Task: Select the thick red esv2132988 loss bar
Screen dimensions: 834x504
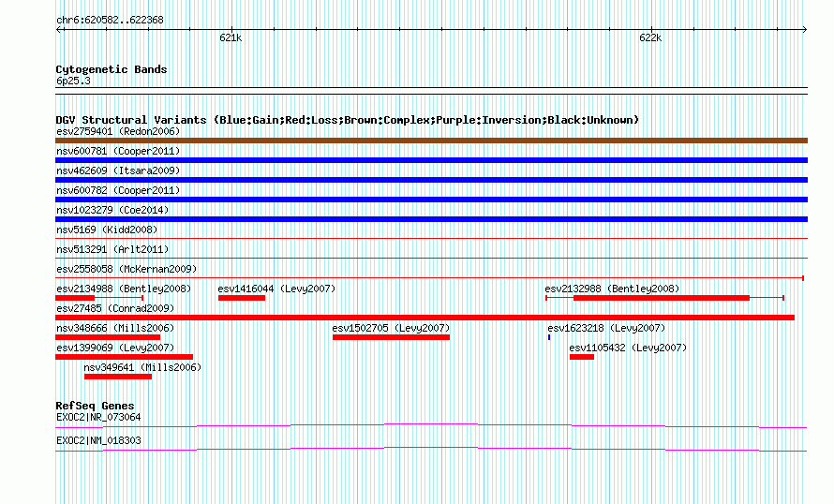Action: pos(662,298)
